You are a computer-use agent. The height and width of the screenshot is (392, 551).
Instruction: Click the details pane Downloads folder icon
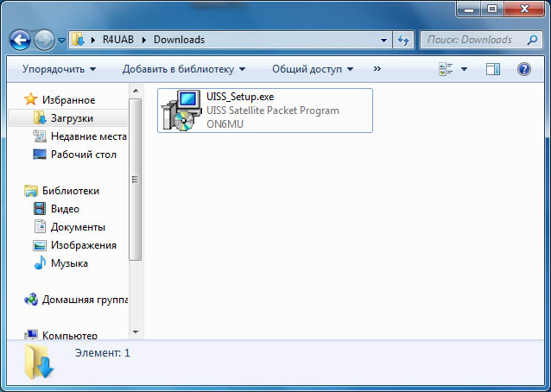coord(39,362)
